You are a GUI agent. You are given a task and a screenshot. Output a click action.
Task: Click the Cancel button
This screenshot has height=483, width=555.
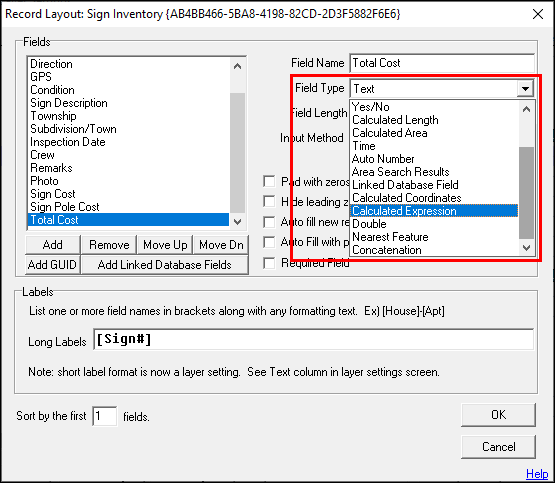click(498, 447)
